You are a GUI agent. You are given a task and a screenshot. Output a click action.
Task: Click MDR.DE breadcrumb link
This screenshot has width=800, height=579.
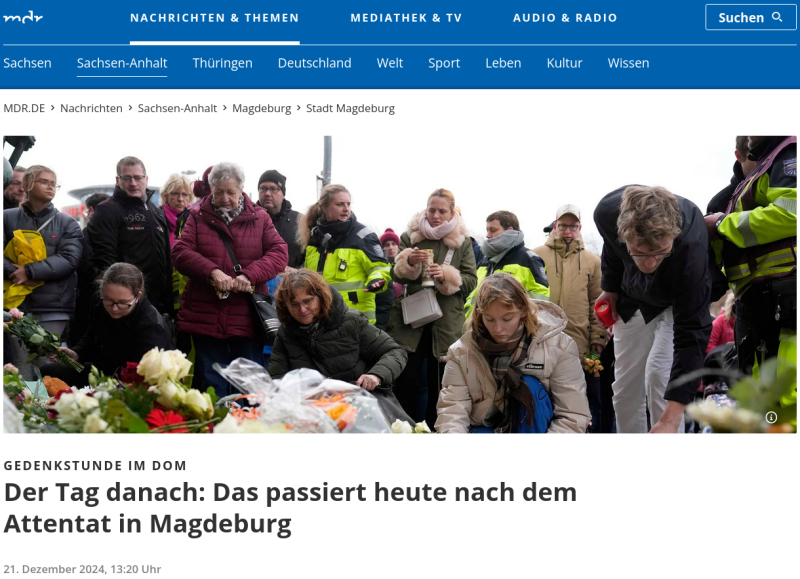24,108
